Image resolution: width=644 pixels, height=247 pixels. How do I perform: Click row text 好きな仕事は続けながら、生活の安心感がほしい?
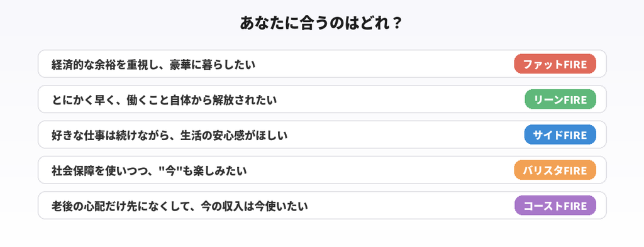pos(170,135)
